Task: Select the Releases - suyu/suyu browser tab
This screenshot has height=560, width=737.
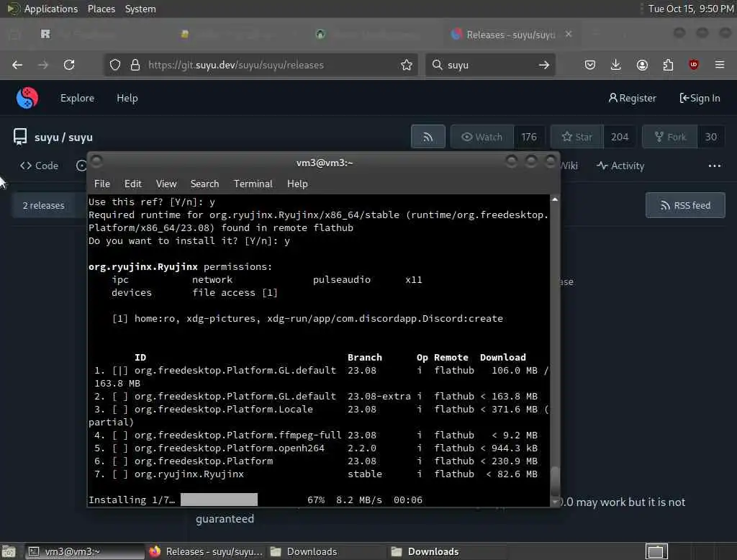Action: click(x=511, y=35)
